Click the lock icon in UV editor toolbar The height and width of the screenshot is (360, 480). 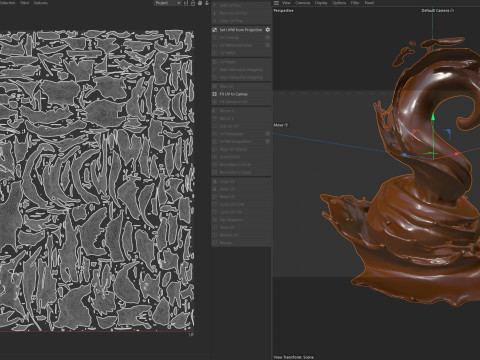tap(193, 3)
